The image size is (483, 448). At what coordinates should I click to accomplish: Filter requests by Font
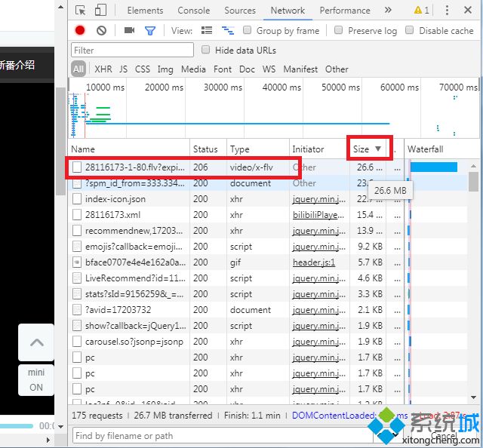tap(223, 69)
